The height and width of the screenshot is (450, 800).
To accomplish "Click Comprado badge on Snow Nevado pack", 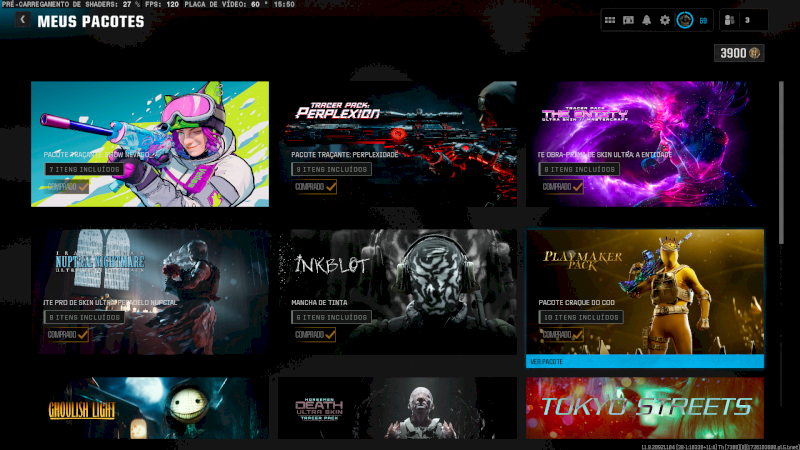I will pyautogui.click(x=67, y=187).
